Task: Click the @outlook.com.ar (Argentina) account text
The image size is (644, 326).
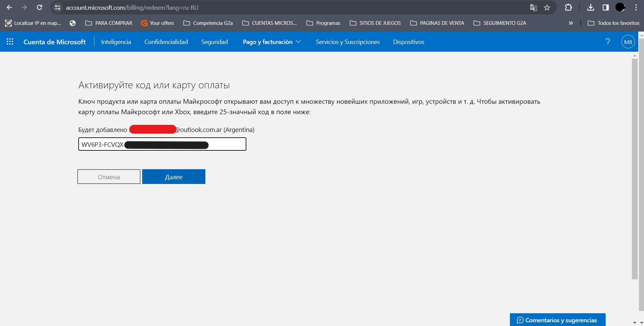Action: tap(215, 130)
